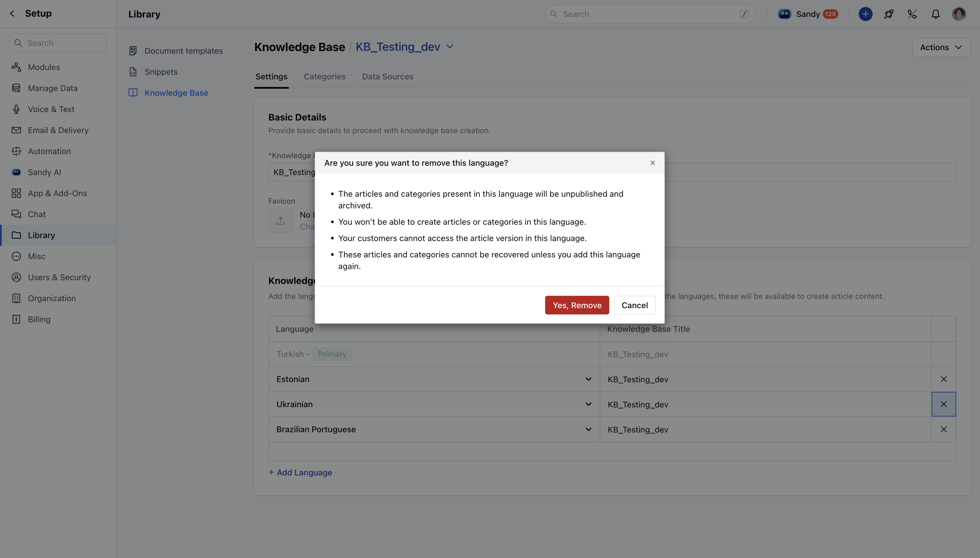The image size is (980, 558).
Task: Click the blue plus create button
Action: (x=865, y=14)
